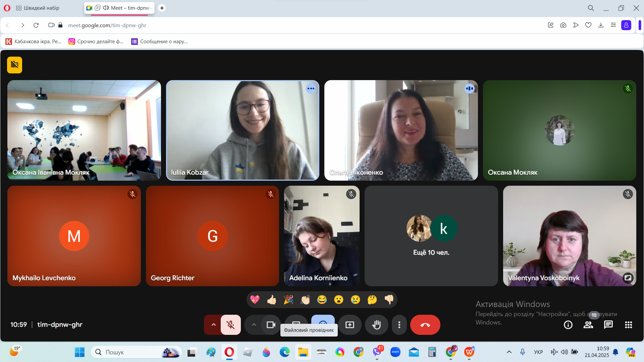Open site lock security info
The image size is (644, 362).
coord(60,25)
